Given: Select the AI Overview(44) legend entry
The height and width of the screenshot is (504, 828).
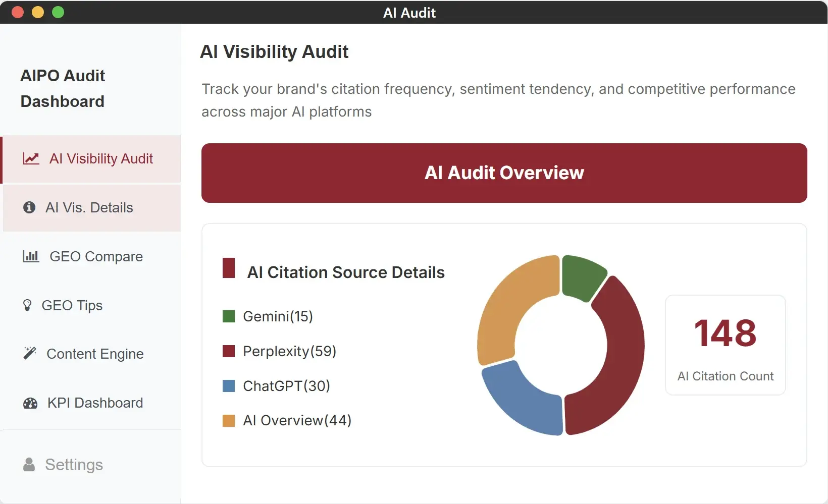Looking at the screenshot, I should pos(297,420).
